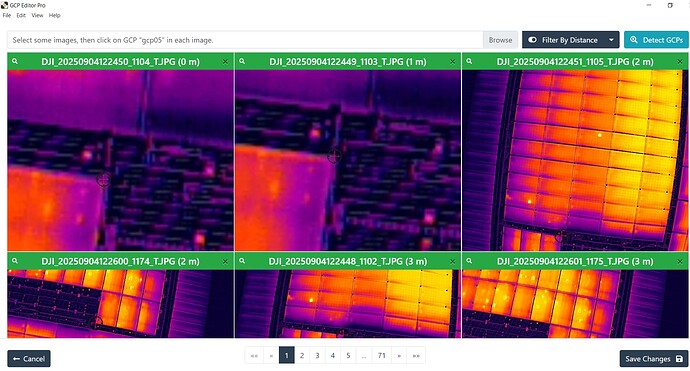
Task: Click the ellipsis in pagination
Action: pos(364,355)
